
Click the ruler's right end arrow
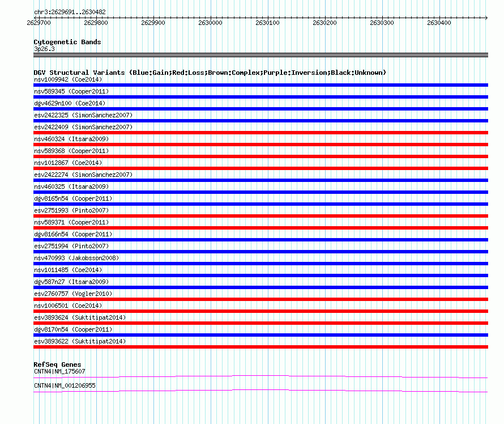486,18
